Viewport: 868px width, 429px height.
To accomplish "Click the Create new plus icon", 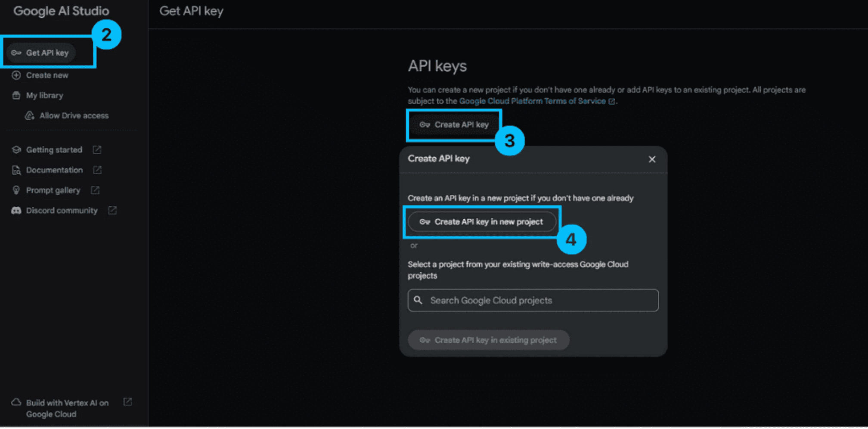I will [16, 75].
